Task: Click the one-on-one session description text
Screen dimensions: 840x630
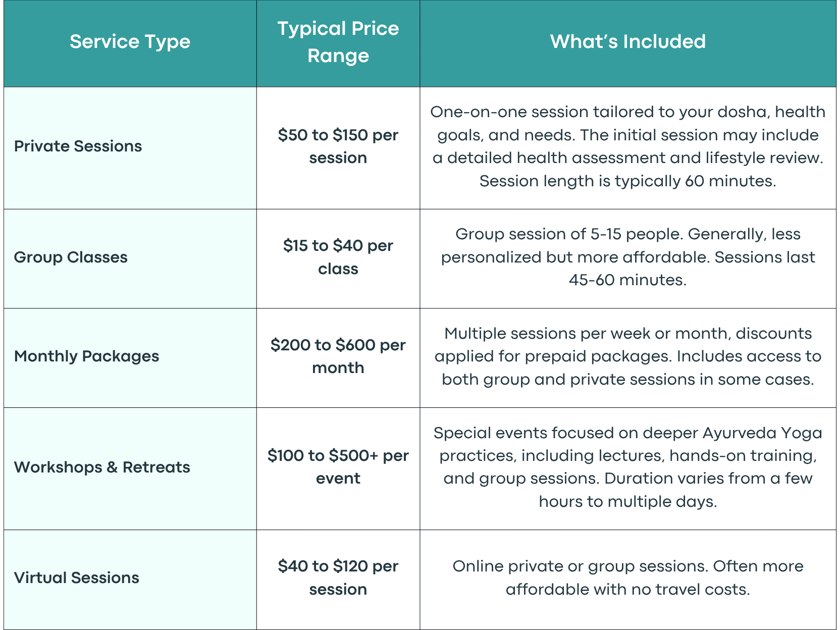Action: [627, 146]
